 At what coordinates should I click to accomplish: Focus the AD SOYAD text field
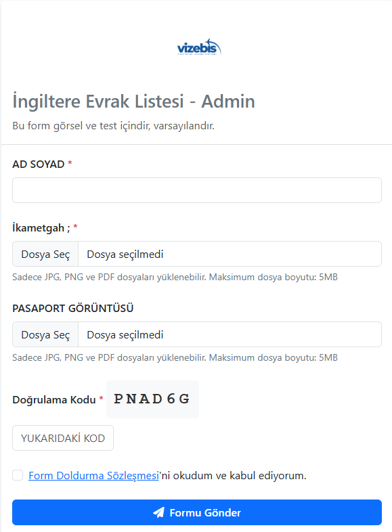click(197, 190)
